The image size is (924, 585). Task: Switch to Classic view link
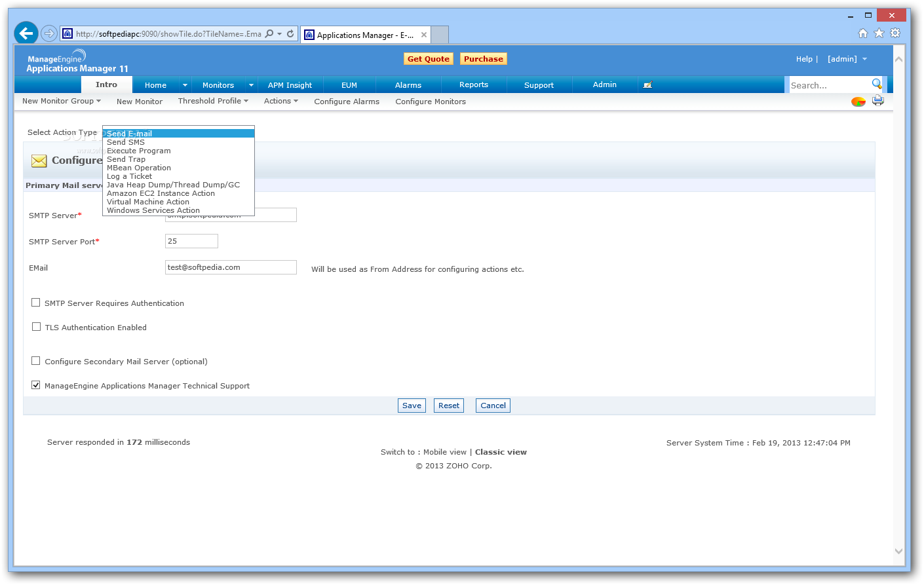point(501,452)
